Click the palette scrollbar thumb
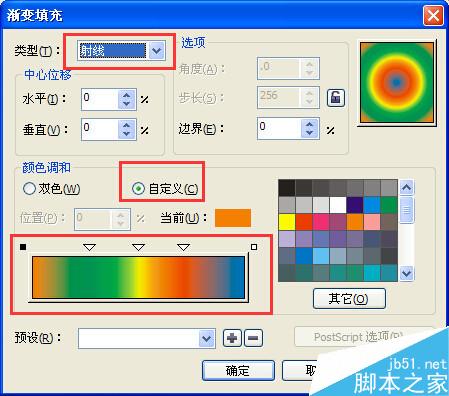 tap(406, 210)
